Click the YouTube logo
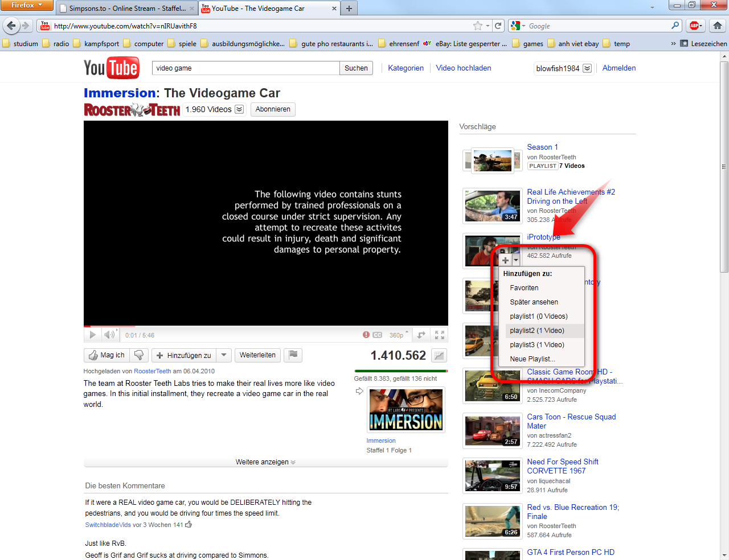 [111, 67]
